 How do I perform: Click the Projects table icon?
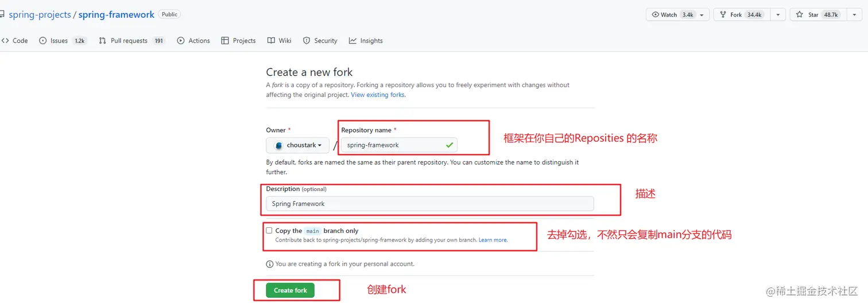225,41
